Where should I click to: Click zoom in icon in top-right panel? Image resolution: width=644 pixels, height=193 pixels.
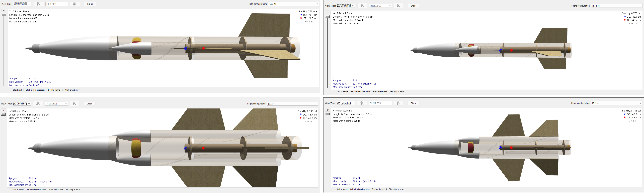[x=398, y=6]
